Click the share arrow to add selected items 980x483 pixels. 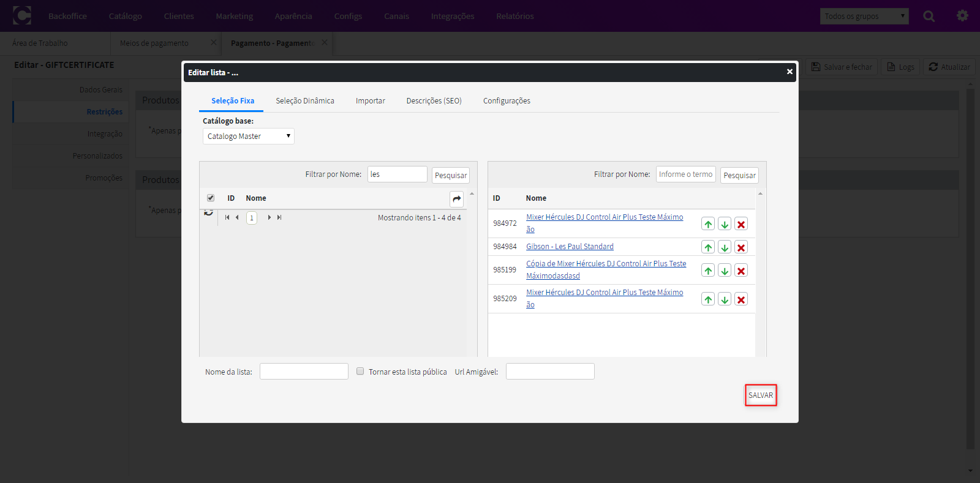click(456, 199)
